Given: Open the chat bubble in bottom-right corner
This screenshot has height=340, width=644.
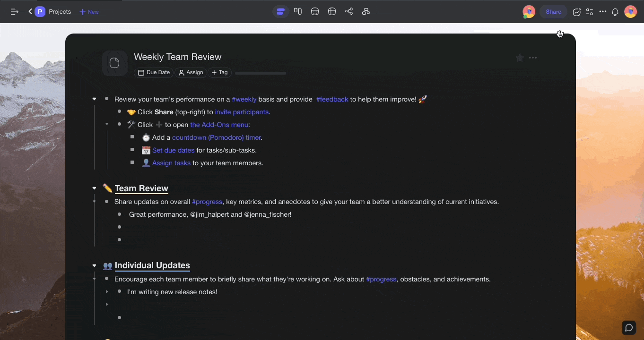Looking at the screenshot, I should 628,327.
